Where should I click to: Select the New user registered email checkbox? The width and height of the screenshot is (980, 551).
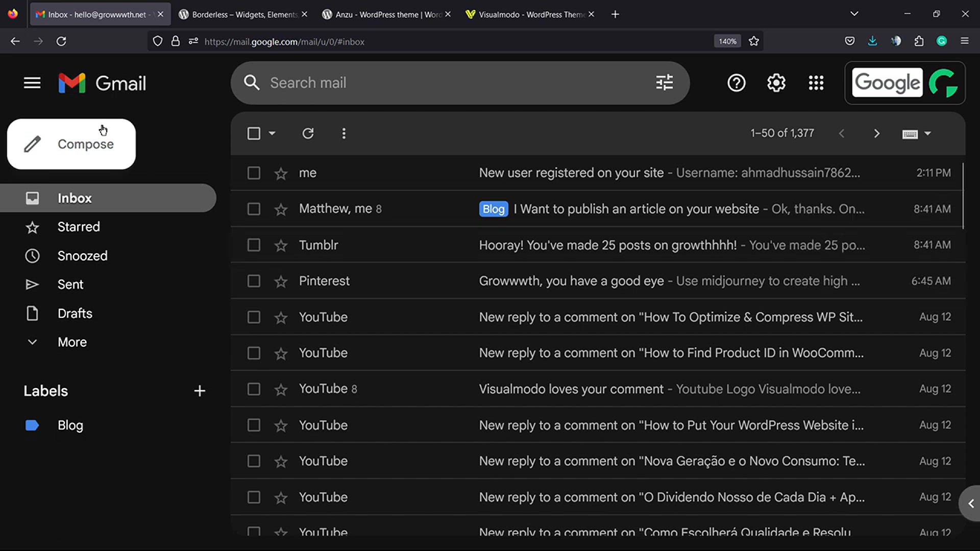tap(254, 173)
